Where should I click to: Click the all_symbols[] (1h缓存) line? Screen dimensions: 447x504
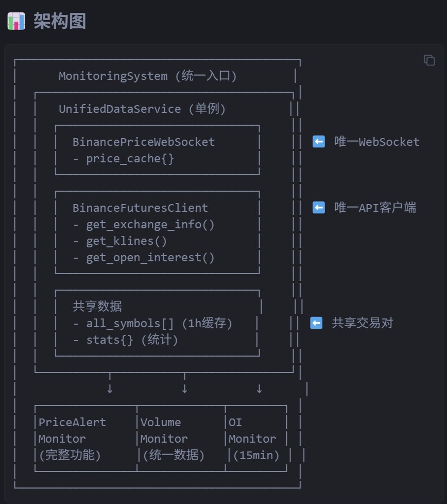(153, 323)
